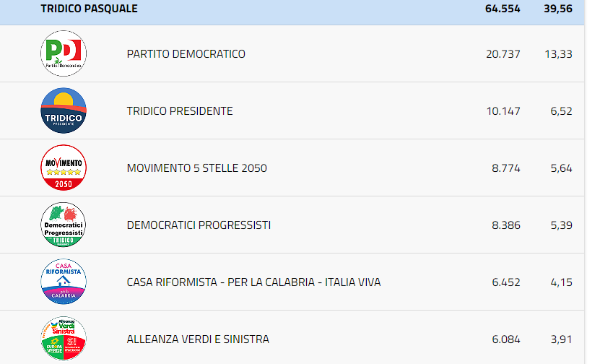The image size is (600, 364).
Task: Select the Movimento 5 Stelle 2050 logo
Action: 64,168
